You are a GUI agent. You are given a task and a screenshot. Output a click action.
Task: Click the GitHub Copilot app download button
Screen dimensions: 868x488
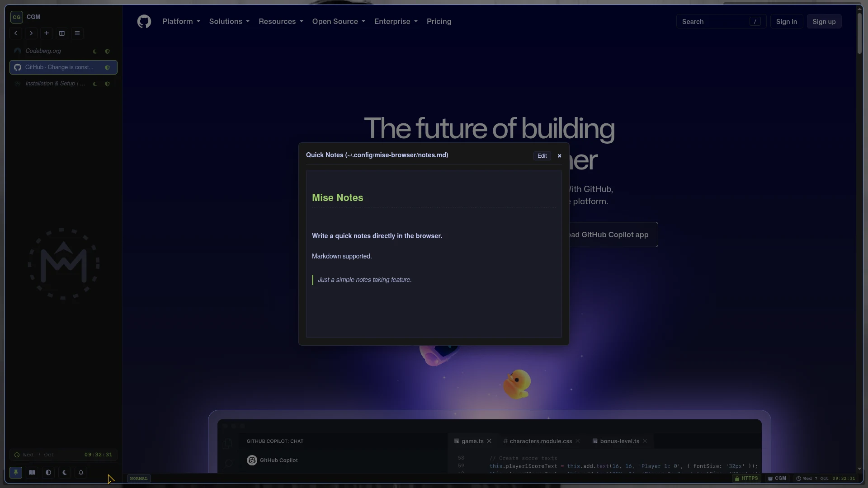point(613,235)
